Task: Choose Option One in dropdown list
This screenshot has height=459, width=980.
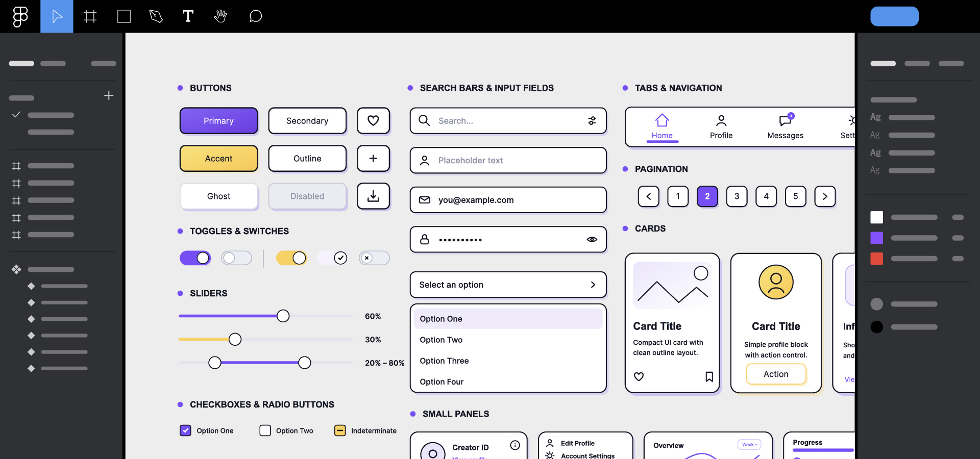Action: click(508, 319)
